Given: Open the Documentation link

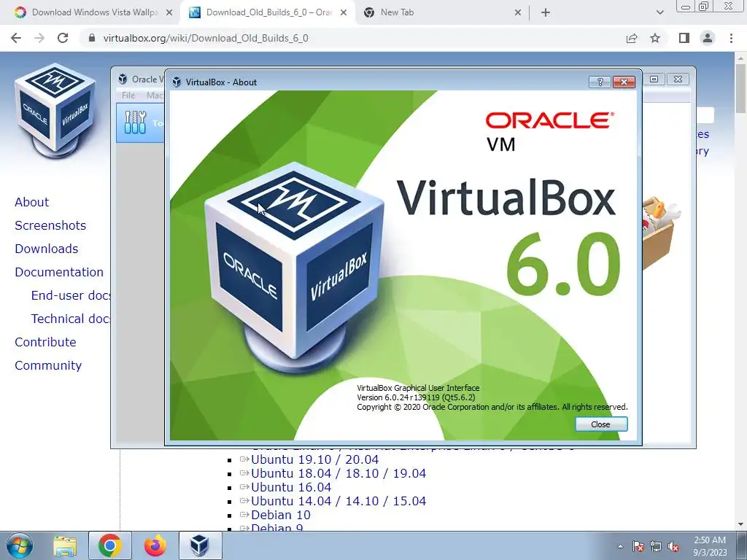Looking at the screenshot, I should (x=58, y=272).
